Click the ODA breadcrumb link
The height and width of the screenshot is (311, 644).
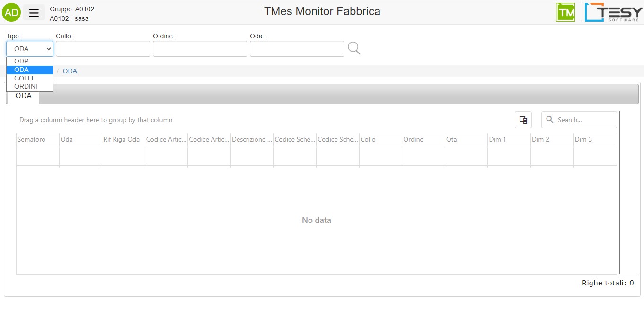70,71
